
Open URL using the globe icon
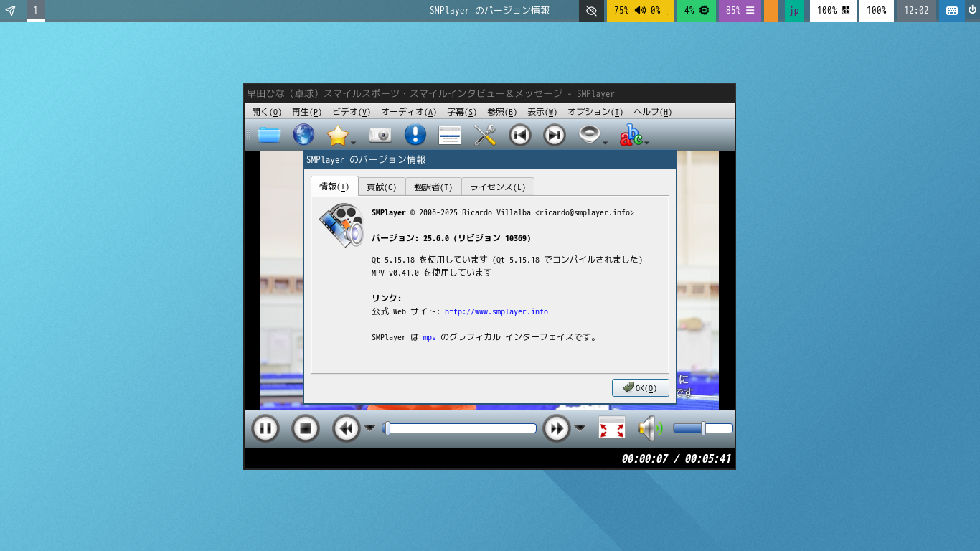(x=303, y=135)
